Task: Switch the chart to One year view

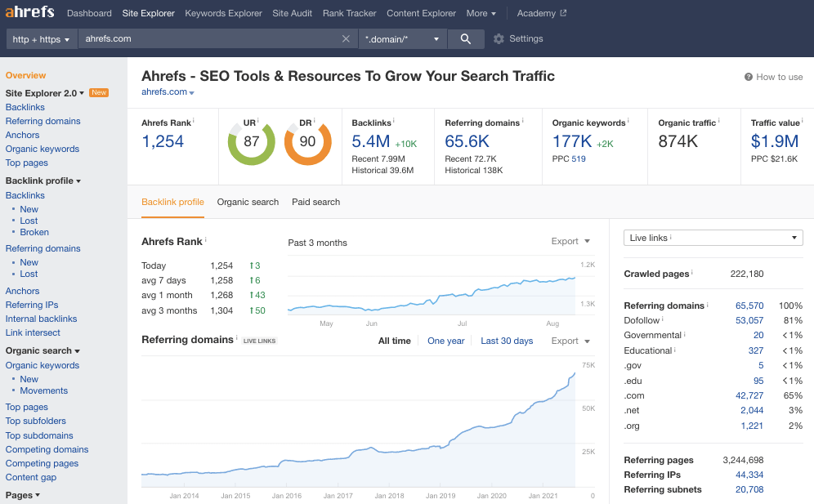Action: click(x=445, y=341)
